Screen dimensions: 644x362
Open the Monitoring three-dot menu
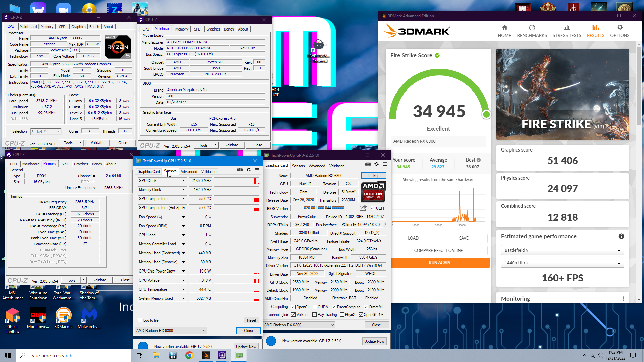coord(623,299)
